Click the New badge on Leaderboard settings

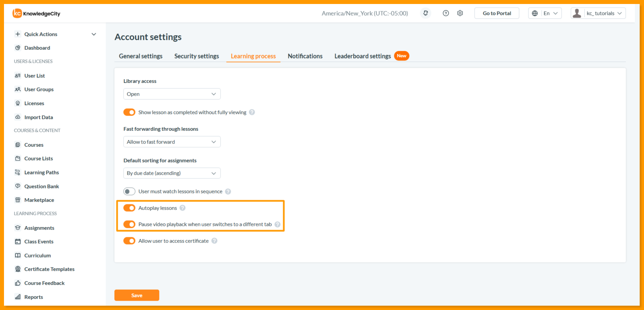[402, 56]
